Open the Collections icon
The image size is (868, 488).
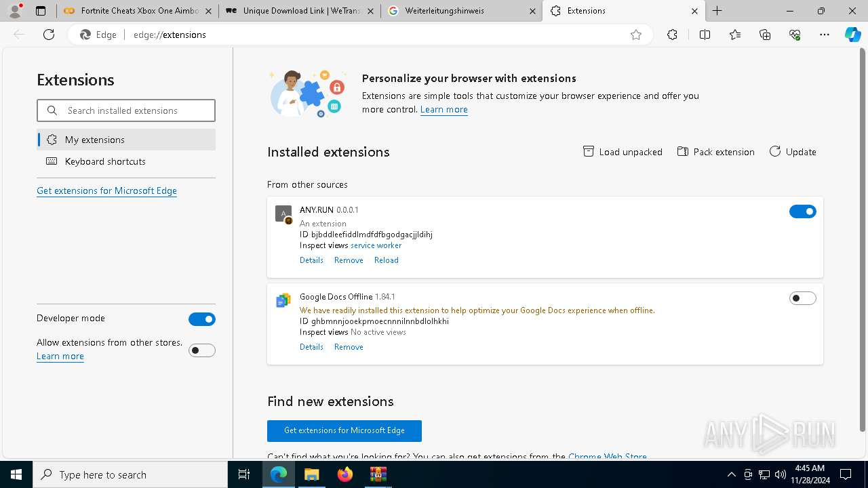[x=765, y=35]
